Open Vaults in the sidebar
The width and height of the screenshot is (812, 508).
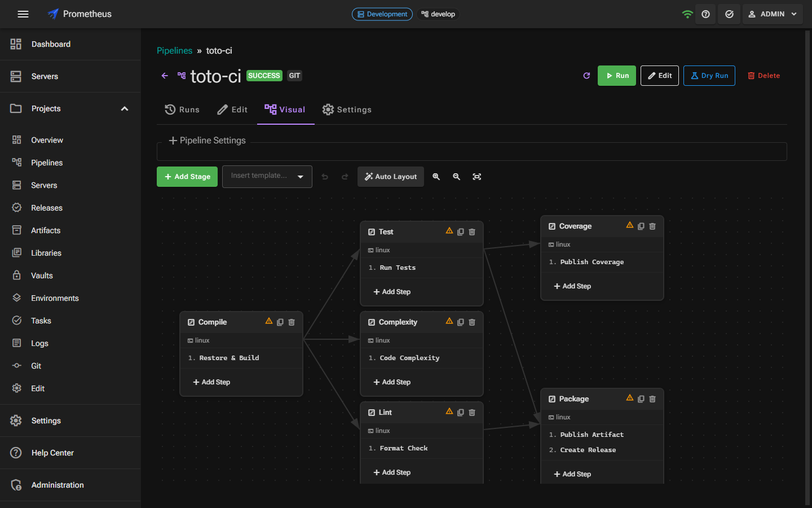coord(70,275)
